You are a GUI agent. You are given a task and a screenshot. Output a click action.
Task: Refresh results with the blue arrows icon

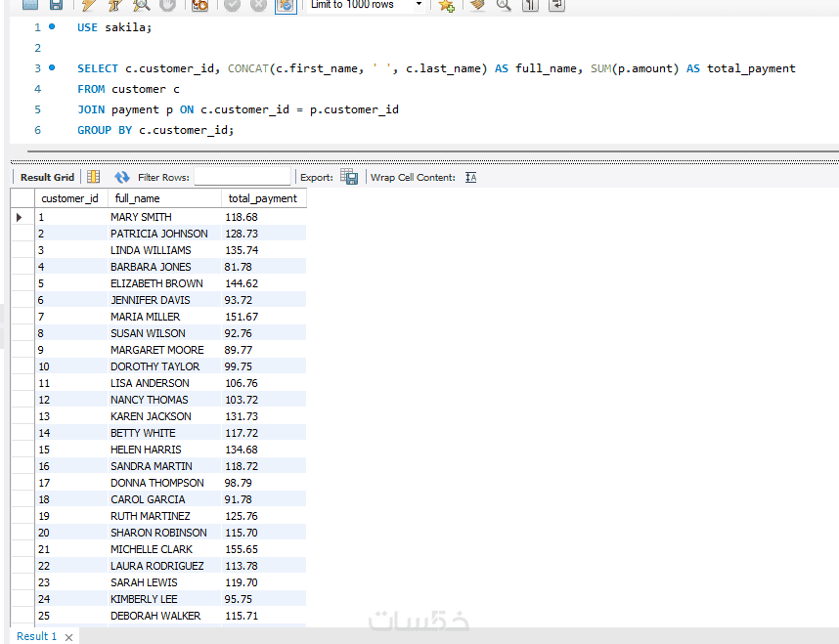tap(122, 177)
